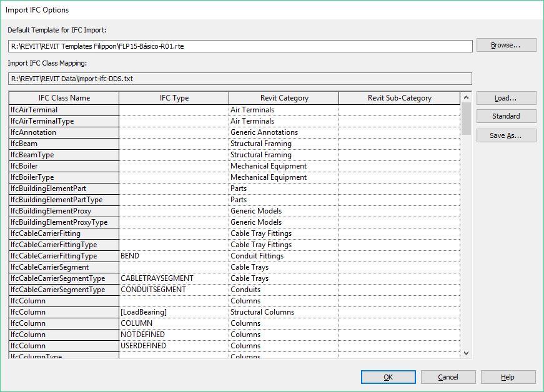This screenshot has height=392, width=544.
Task: Click the default template path field
Action: (x=240, y=46)
